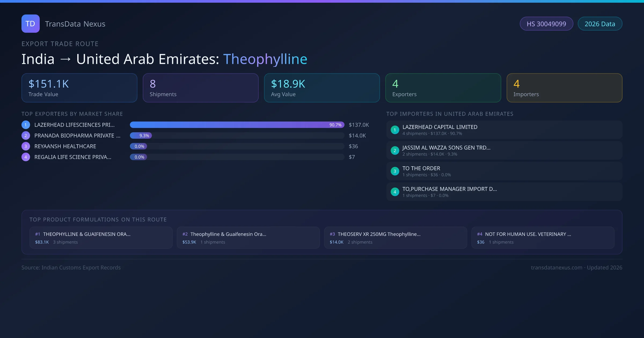Click green rank 1 badge for Lazerhead Capital

click(395, 130)
